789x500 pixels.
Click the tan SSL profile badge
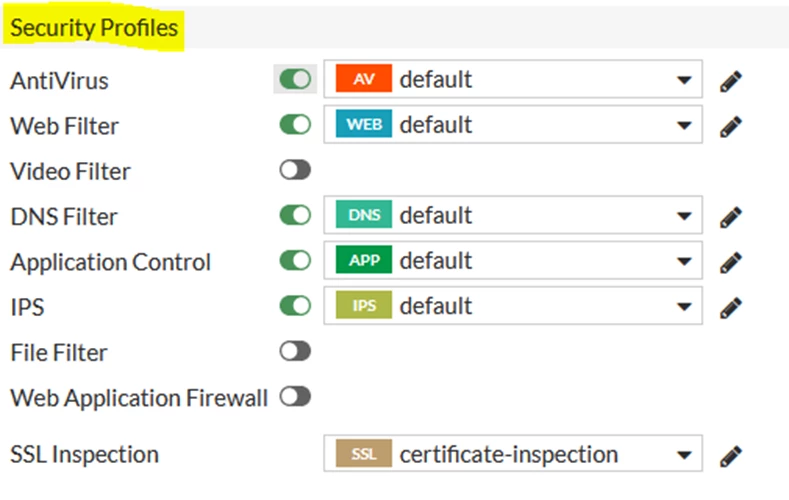pos(364,453)
